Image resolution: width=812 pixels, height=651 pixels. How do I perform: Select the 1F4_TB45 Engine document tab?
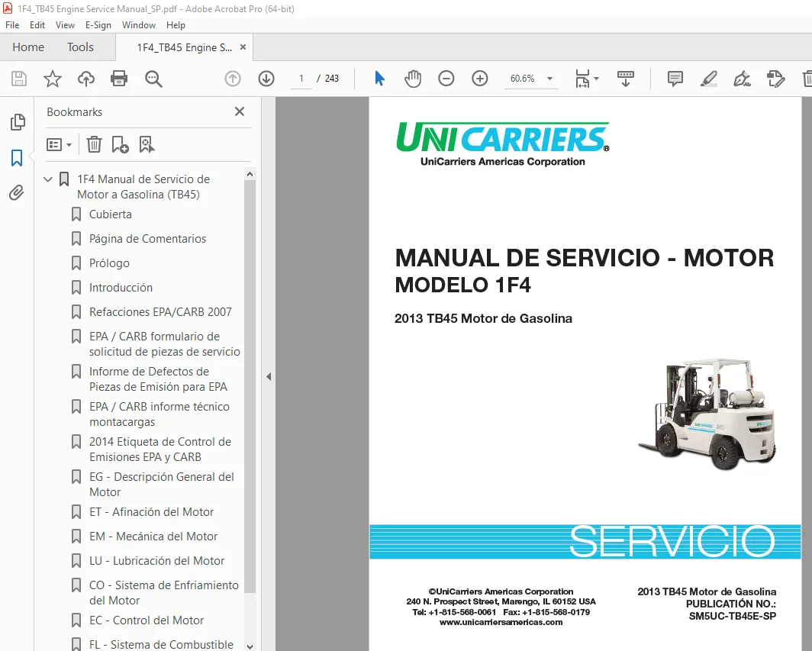point(184,47)
